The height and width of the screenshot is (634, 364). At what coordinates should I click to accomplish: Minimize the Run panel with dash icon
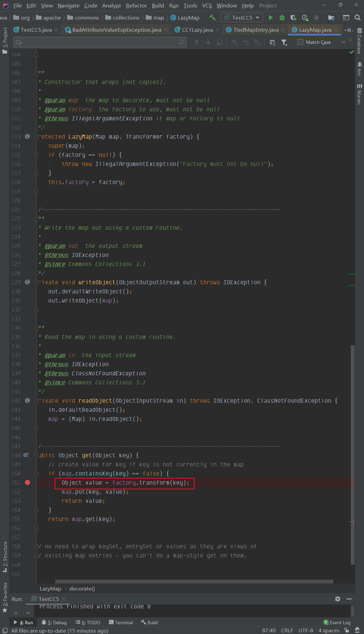[349, 599]
